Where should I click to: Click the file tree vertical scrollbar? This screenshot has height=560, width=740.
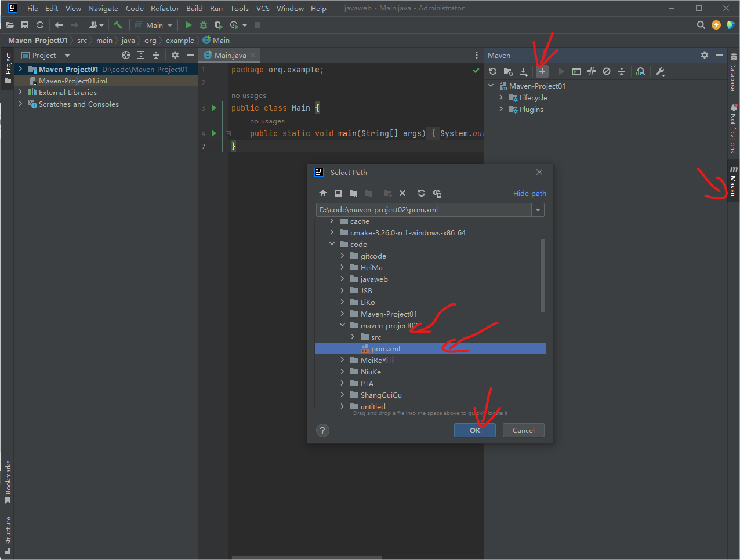coord(543,275)
